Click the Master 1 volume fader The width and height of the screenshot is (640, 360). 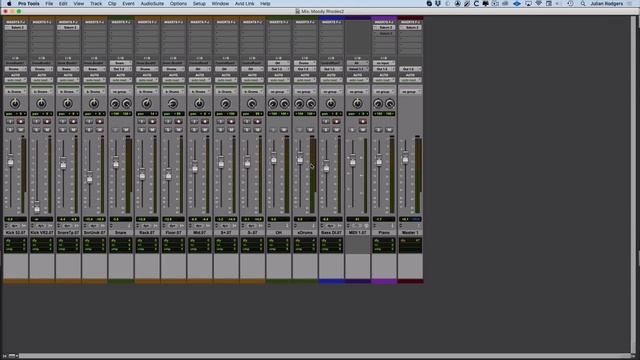coord(405,157)
